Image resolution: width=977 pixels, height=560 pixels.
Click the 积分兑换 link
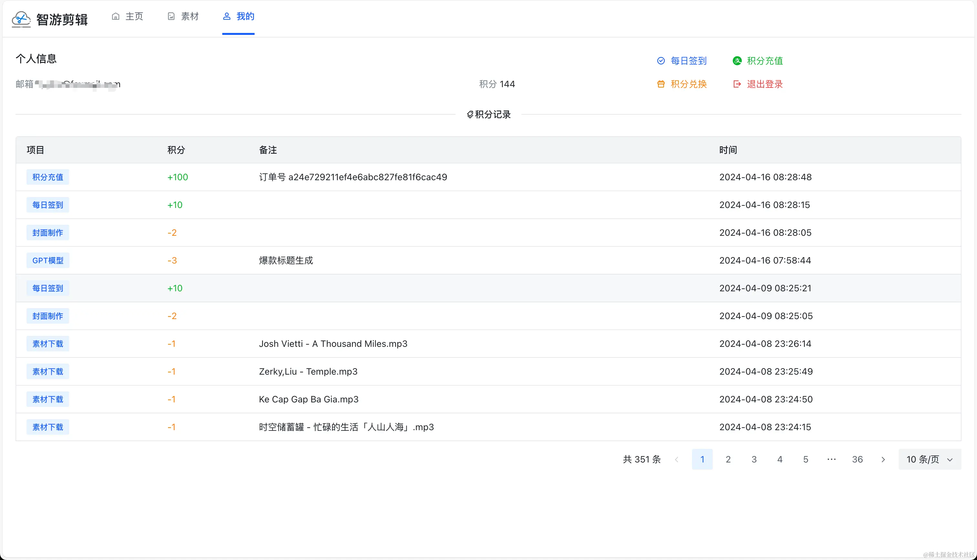coord(688,84)
